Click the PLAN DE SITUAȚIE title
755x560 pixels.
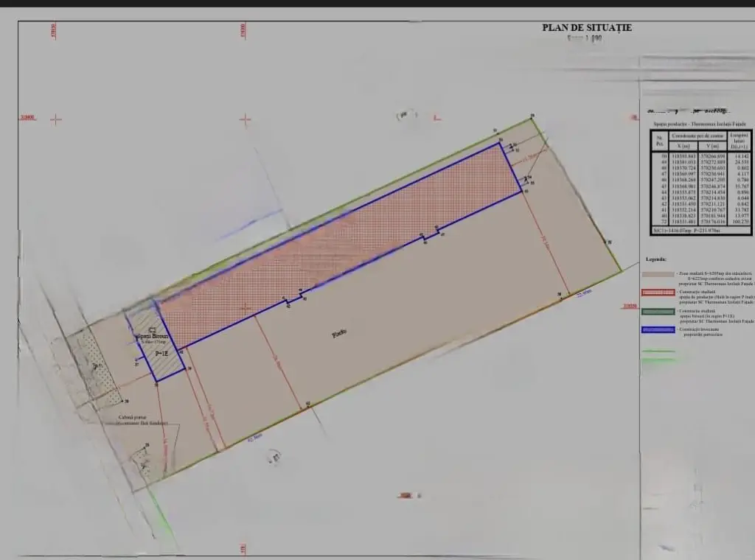tap(586, 28)
